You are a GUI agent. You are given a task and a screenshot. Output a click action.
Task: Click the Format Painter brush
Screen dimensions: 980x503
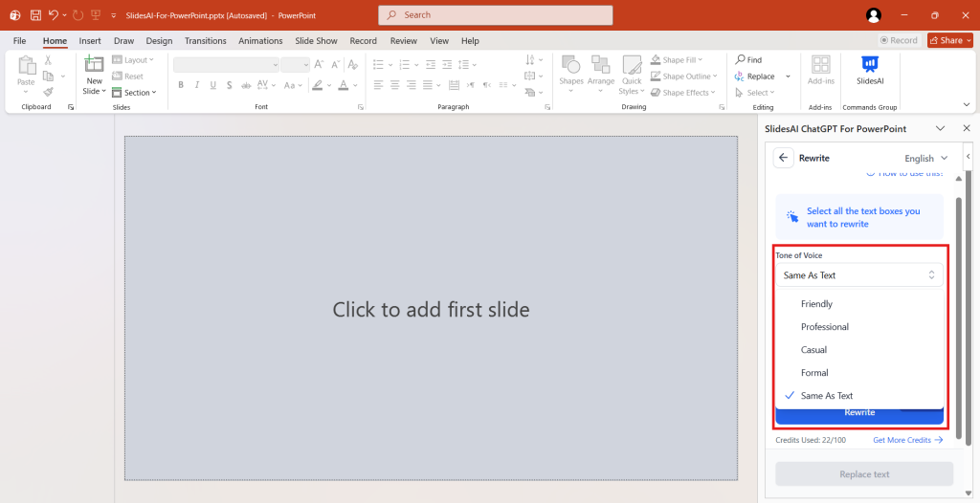(48, 92)
